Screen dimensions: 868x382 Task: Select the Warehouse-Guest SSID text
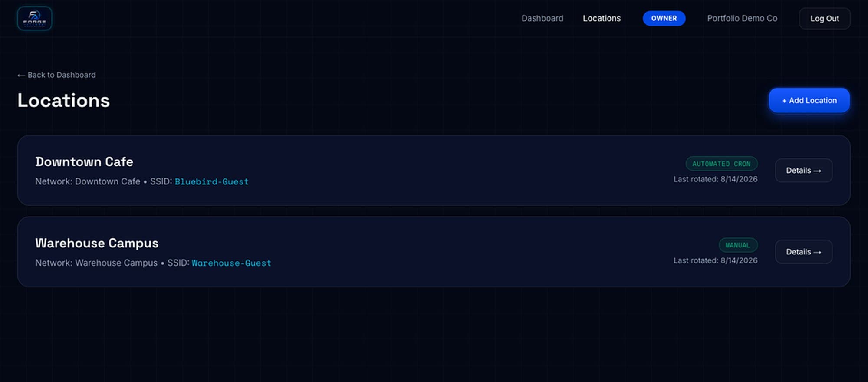tap(231, 263)
